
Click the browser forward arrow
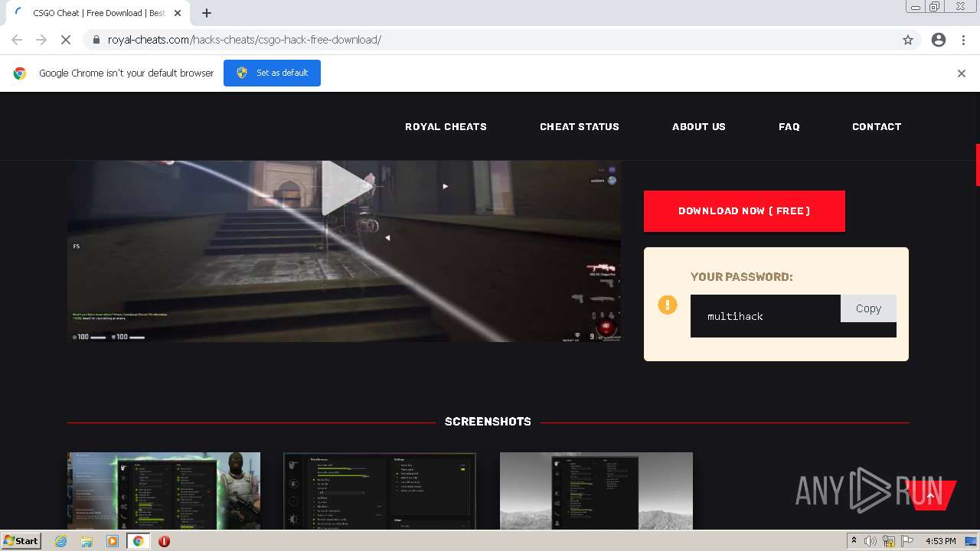(41, 40)
